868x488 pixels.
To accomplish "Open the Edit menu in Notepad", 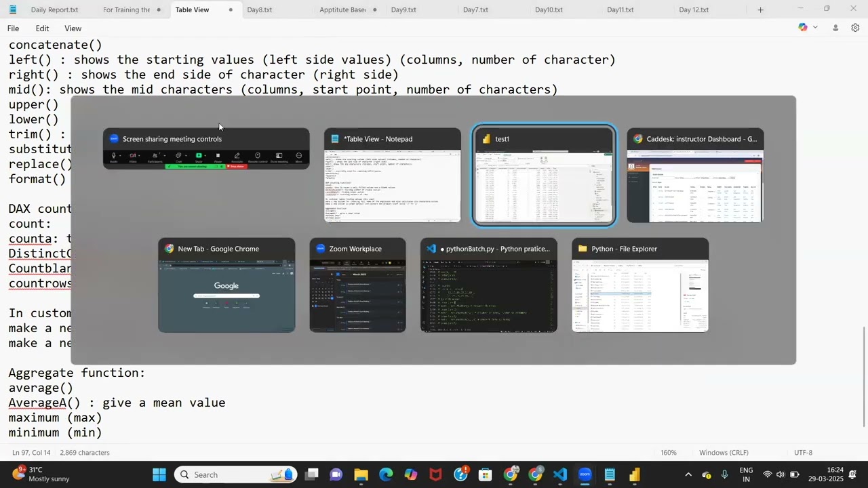I will click(x=42, y=28).
